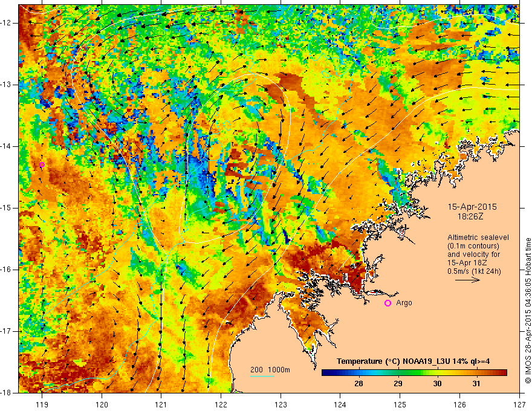Viewport: 532px width, 411px height.
Task: Click the longitude axis label 123
Action: (x=281, y=404)
